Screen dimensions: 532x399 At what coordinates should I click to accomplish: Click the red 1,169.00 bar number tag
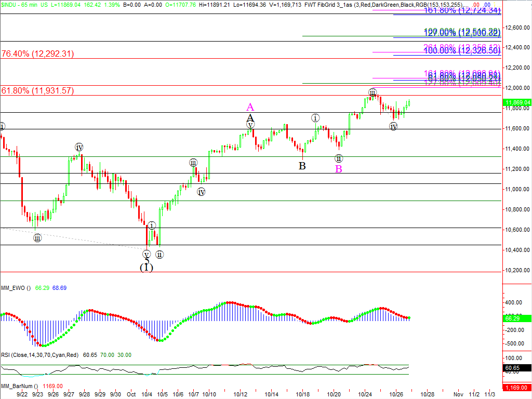click(x=517, y=387)
